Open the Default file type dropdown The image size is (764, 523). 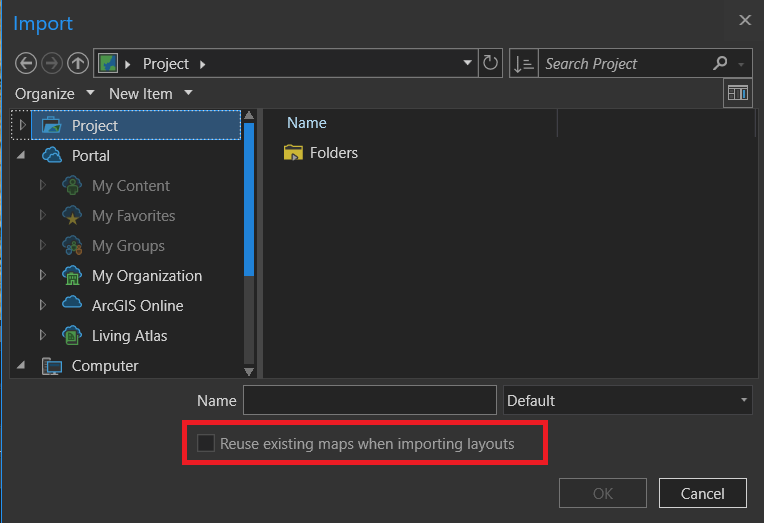tap(628, 400)
